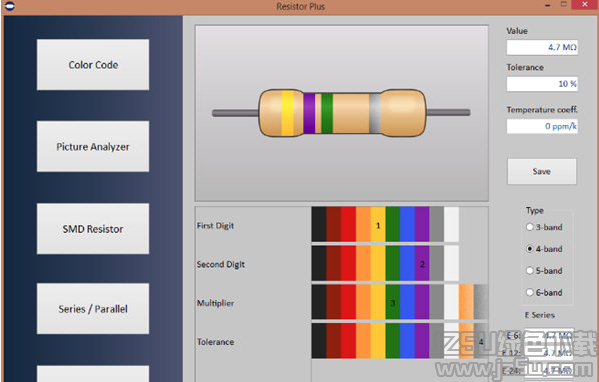599x382 pixels.
Task: Pick blue for the Second Digit
Action: 407,263
